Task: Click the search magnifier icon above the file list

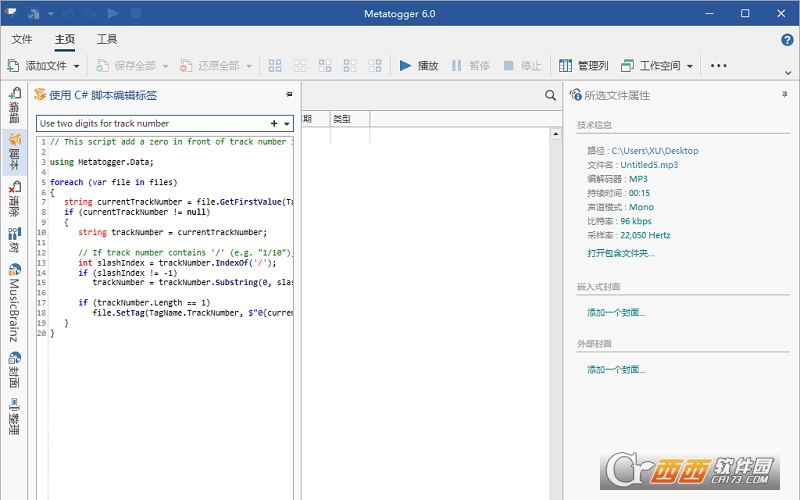Action: (x=550, y=95)
